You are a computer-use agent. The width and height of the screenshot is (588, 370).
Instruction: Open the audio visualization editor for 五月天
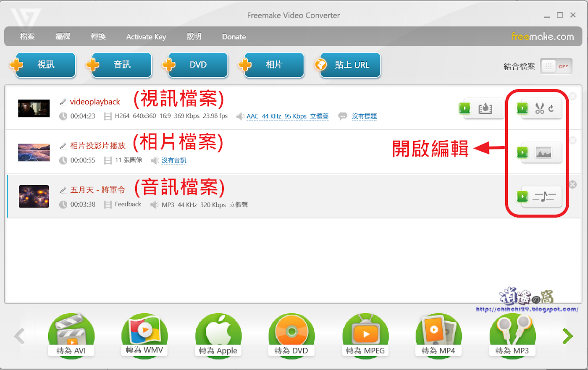tap(539, 197)
